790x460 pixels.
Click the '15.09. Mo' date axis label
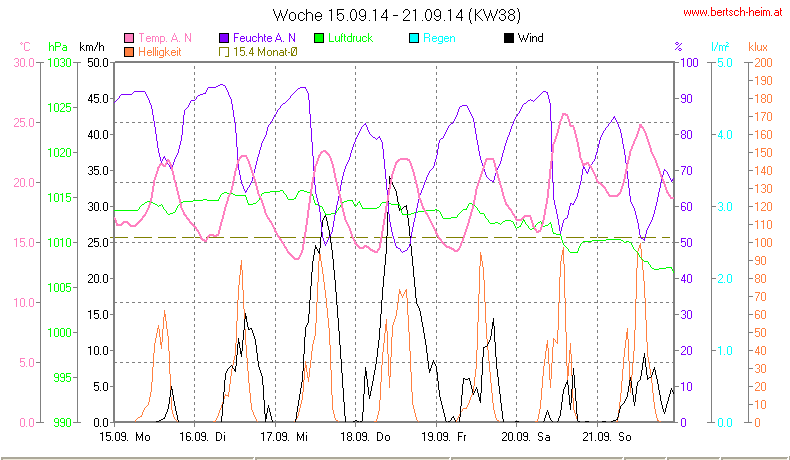click(125, 437)
